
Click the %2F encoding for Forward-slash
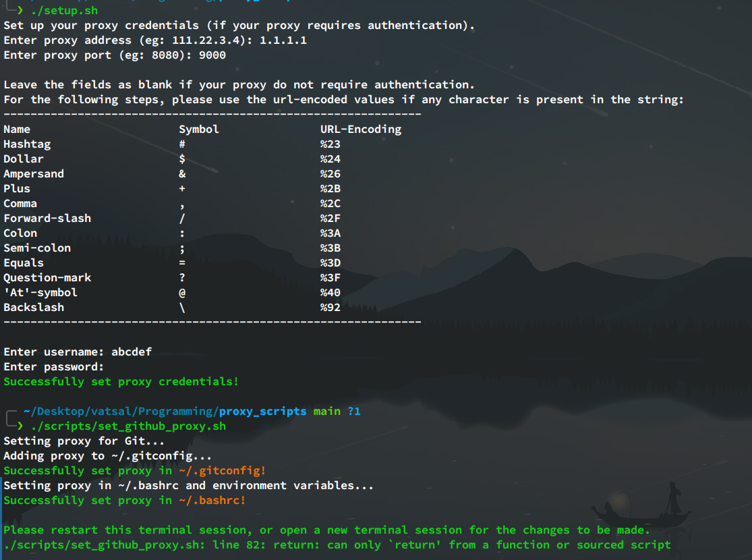(330, 218)
